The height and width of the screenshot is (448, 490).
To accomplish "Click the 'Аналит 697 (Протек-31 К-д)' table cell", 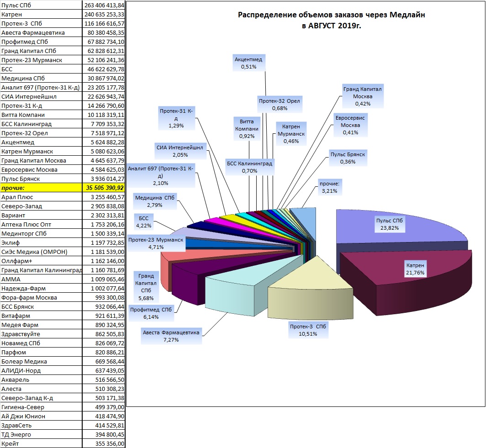I will click(41, 87).
